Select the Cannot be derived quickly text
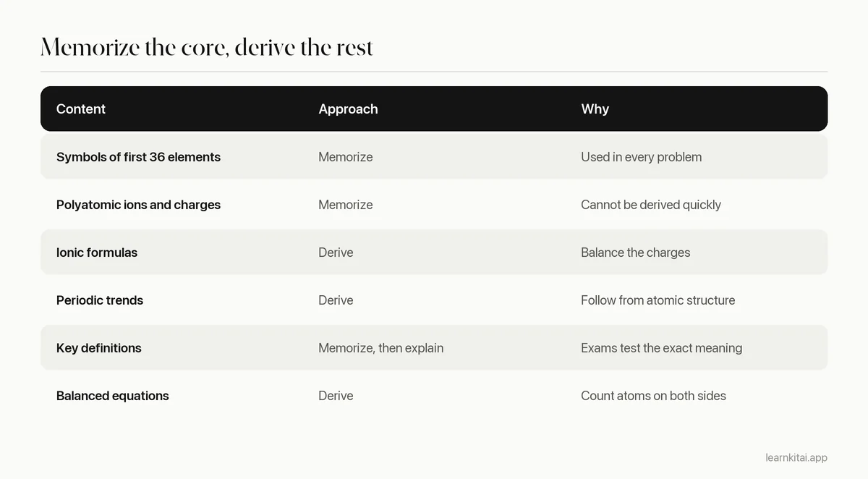This screenshot has width=868, height=479. pos(651,205)
